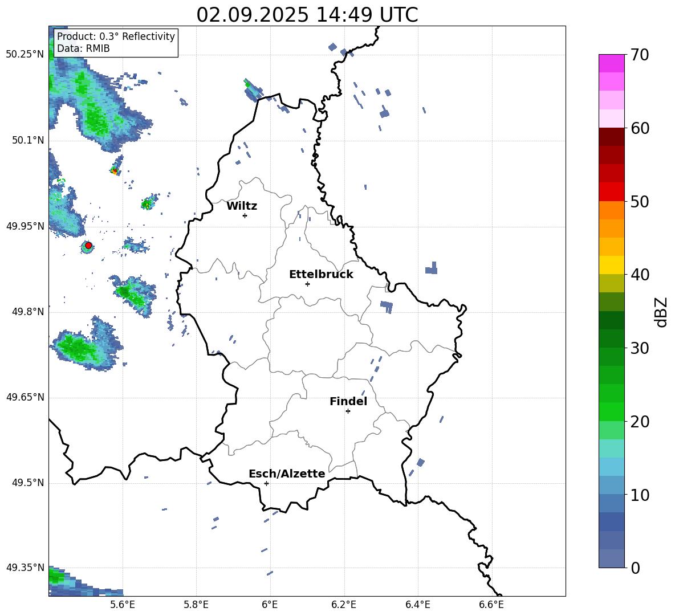The height and width of the screenshot is (616, 675).
Task: Click the cross marker below Ettelbruck
Action: [x=307, y=284]
